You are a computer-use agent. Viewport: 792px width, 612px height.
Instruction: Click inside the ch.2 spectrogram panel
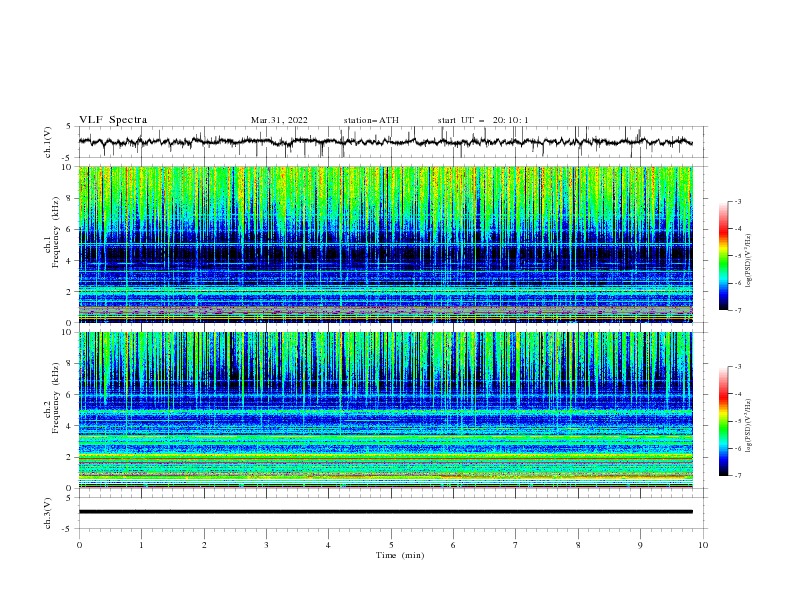[386, 410]
